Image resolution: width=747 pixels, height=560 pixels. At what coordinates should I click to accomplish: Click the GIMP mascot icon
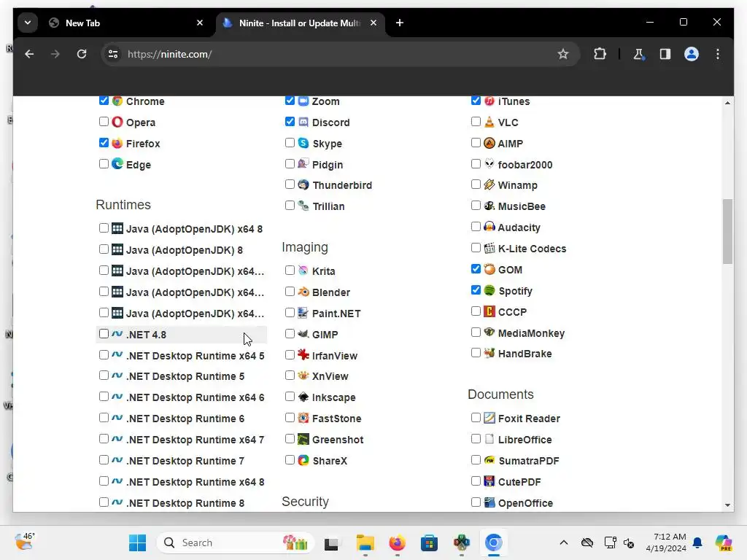[x=303, y=334]
